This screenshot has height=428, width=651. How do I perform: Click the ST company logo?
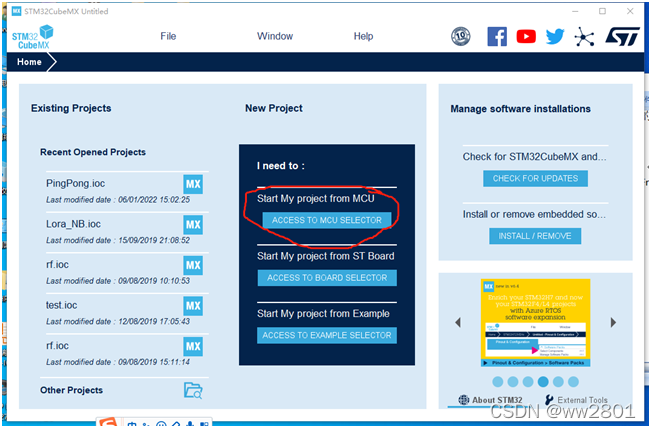pos(622,37)
